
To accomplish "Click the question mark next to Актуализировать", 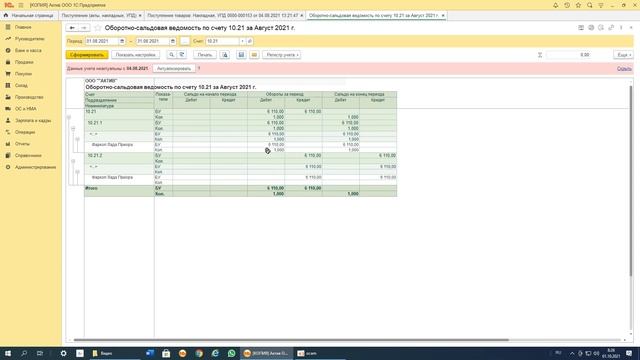I will tap(199, 69).
